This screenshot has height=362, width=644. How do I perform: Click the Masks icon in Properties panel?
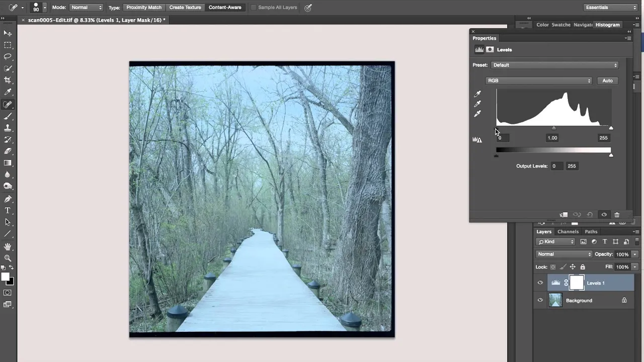pyautogui.click(x=490, y=50)
